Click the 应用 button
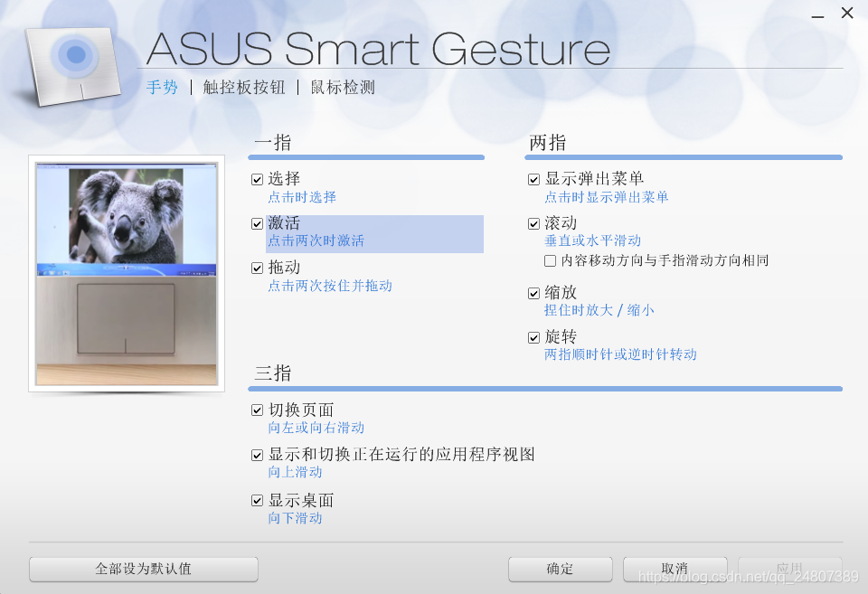The width and height of the screenshot is (868, 594). click(x=790, y=569)
